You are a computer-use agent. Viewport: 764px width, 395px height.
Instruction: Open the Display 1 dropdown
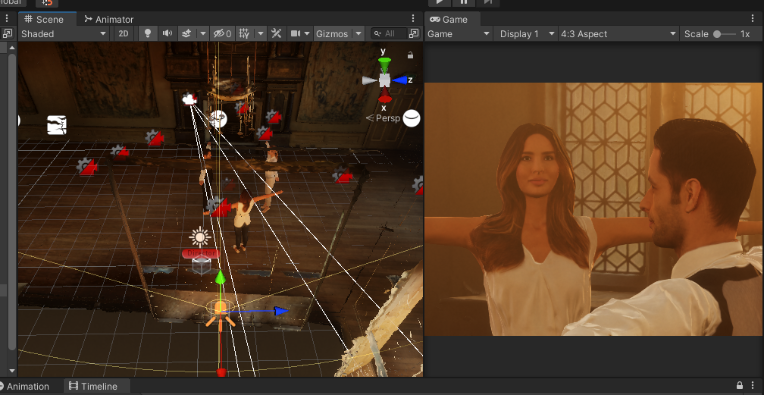(x=525, y=34)
